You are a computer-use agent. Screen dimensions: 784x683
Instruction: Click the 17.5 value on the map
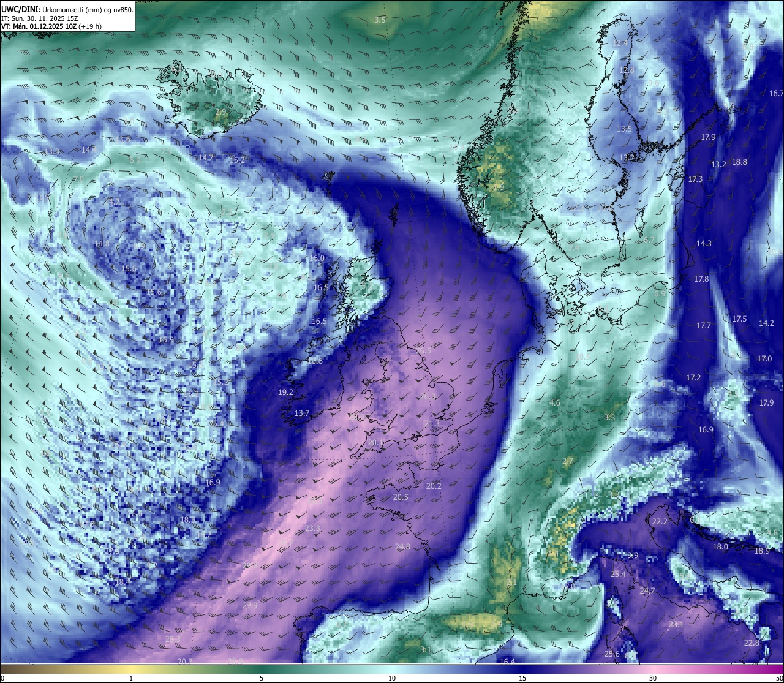coord(740,319)
